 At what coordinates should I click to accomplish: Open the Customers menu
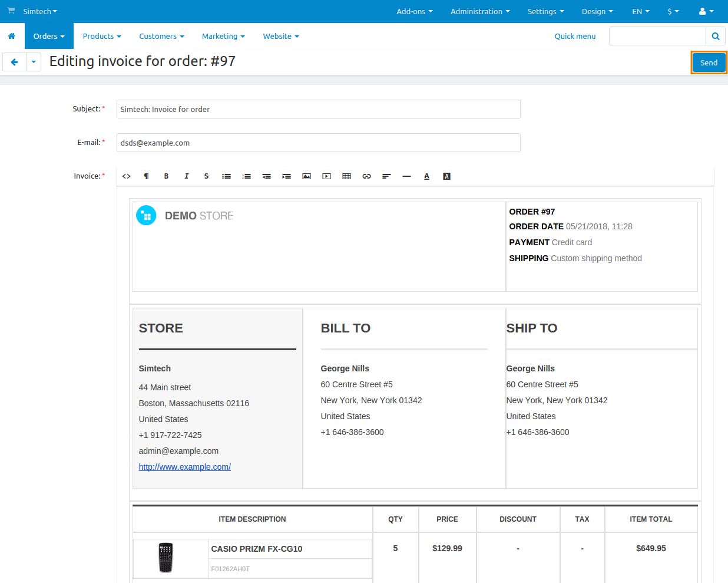[161, 36]
